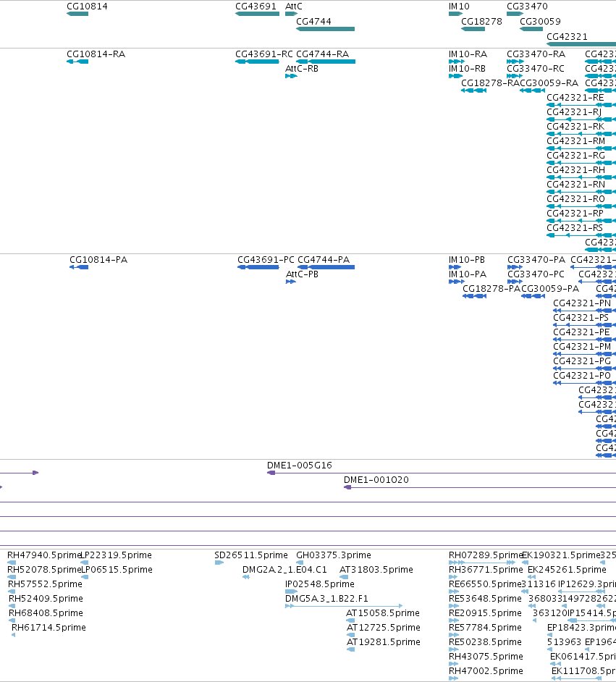
Task: Select transcript CG42321-RE
Action: click(575, 98)
